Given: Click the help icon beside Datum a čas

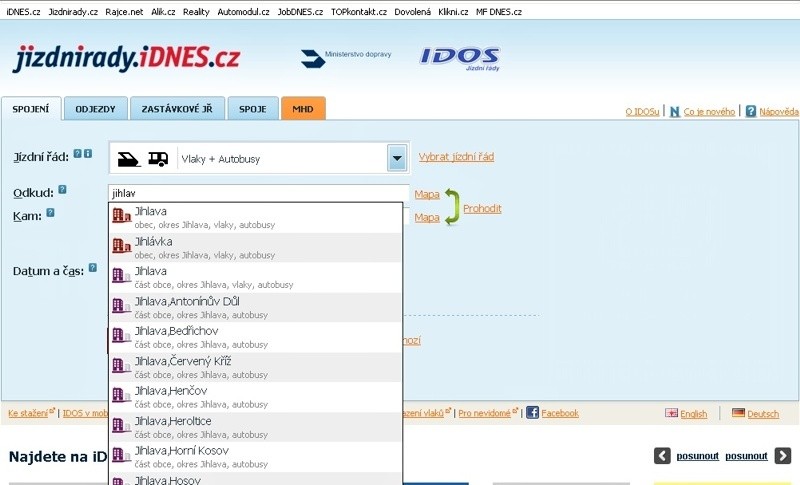Looking at the screenshot, I should pyautogui.click(x=92, y=268).
